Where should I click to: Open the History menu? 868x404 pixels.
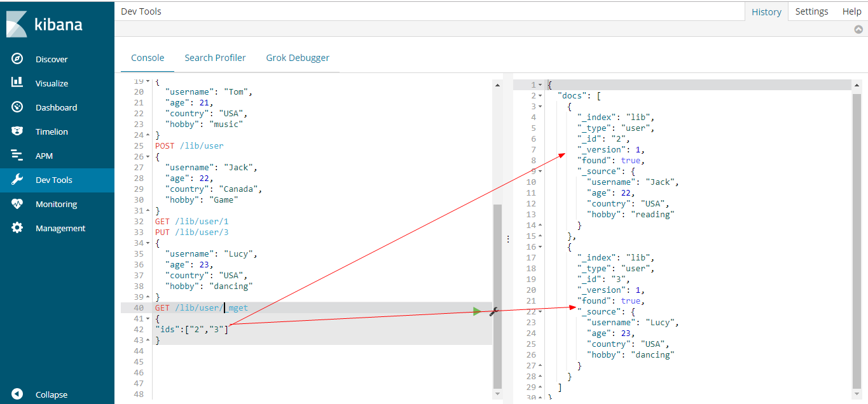[x=766, y=11]
